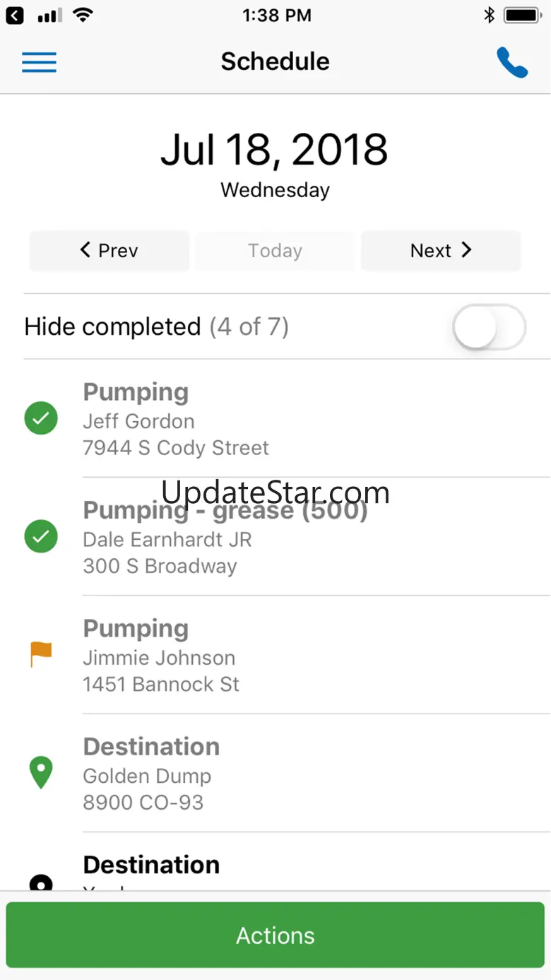Advance to next day with Next
Viewport: 551px width, 980px height.
pos(441,251)
